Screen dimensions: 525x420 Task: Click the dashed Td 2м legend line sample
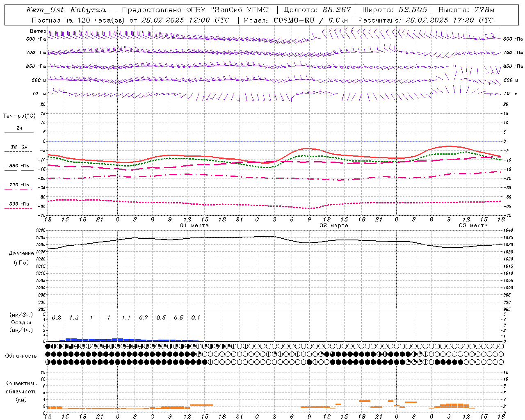coord(18,152)
